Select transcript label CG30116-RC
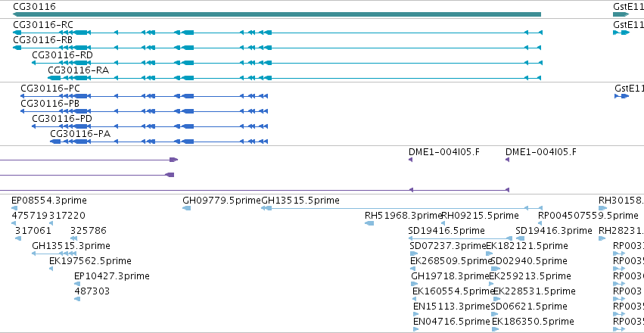Image resolution: width=644 pixels, height=333 pixels. click(x=43, y=25)
